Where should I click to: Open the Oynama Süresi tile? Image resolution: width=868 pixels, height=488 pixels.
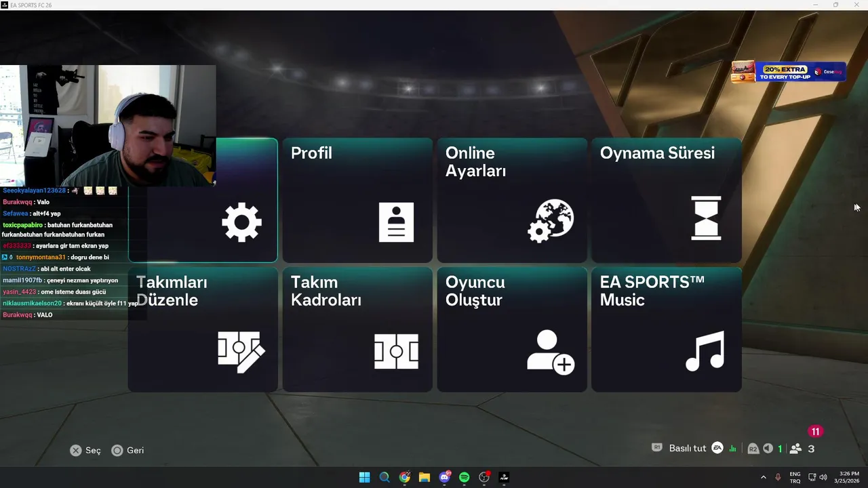click(x=667, y=200)
